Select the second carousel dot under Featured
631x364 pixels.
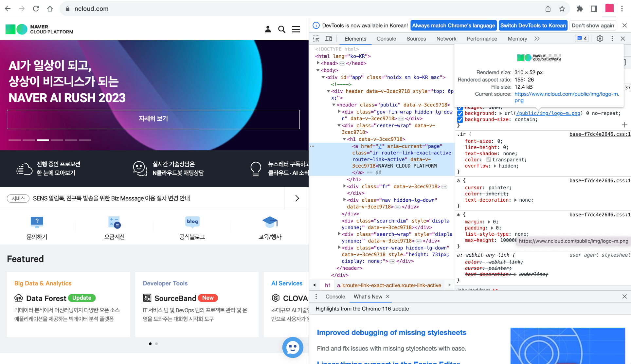[x=156, y=344]
